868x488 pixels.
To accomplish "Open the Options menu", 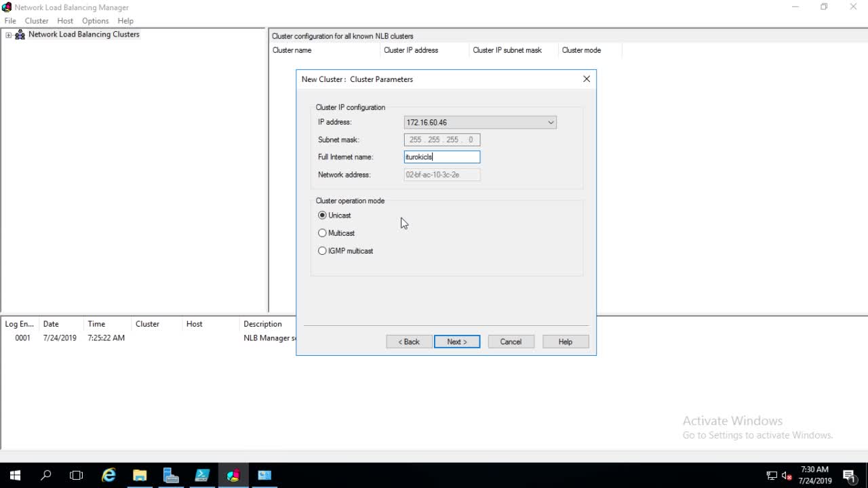I will tap(96, 21).
